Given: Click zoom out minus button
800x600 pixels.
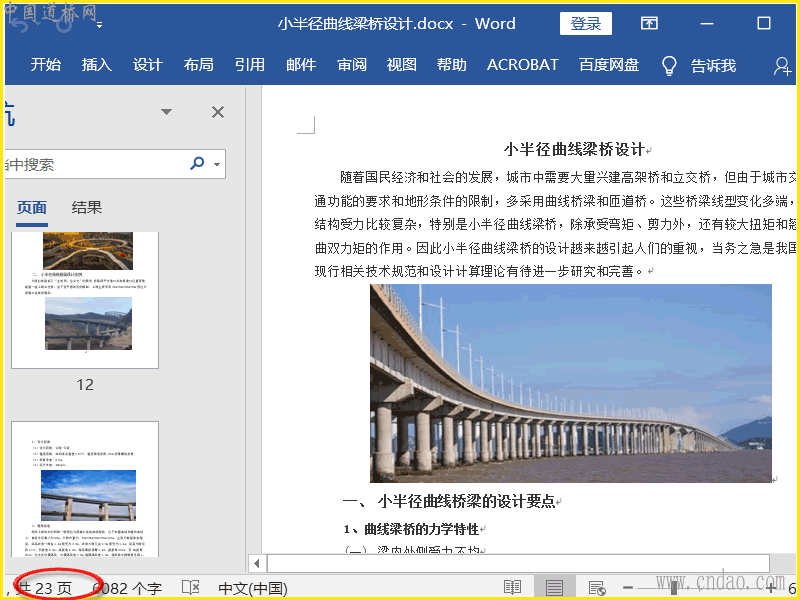Looking at the screenshot, I should (x=628, y=588).
